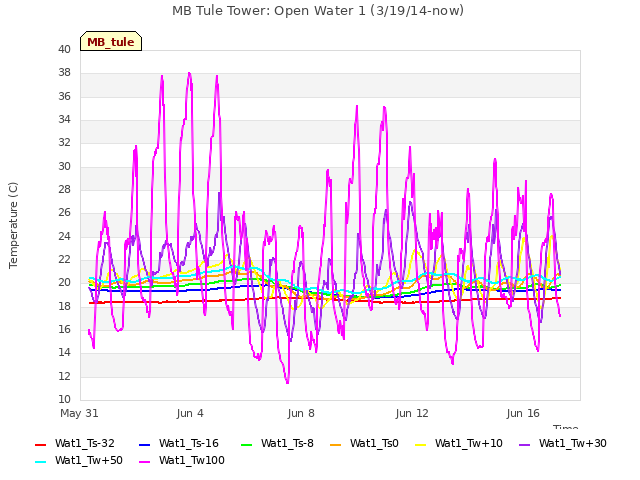Click the 26 y-axis tick label
Image resolution: width=640 pixels, height=480 pixels.
pos(64,213)
